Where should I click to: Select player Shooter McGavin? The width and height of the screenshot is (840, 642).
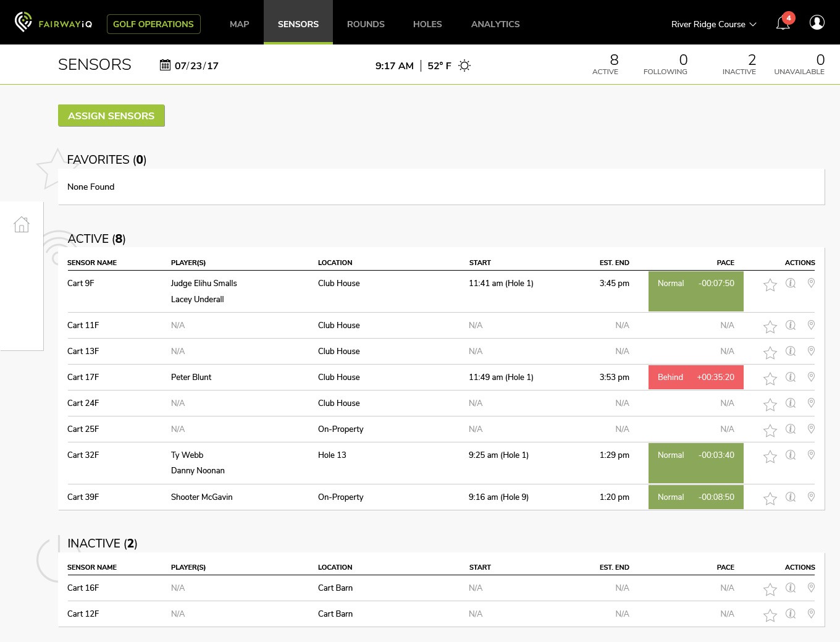pos(202,497)
